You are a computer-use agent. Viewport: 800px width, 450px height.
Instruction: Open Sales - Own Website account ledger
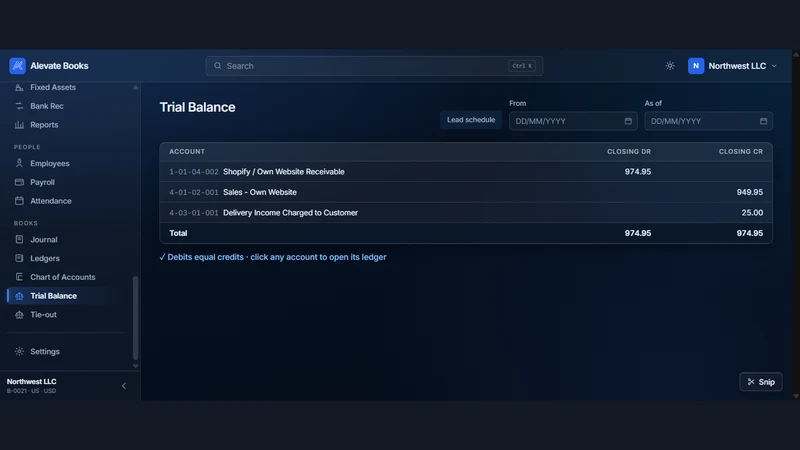click(260, 192)
